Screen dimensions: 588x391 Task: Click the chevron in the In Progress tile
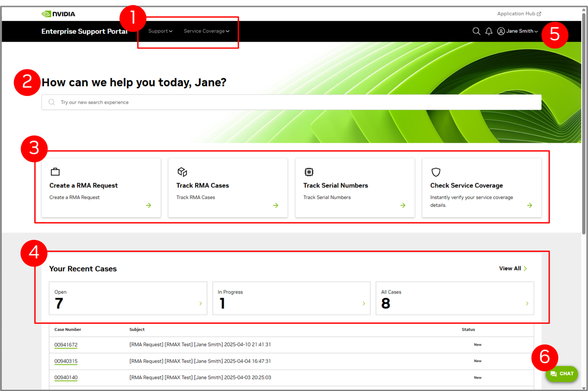click(x=364, y=304)
